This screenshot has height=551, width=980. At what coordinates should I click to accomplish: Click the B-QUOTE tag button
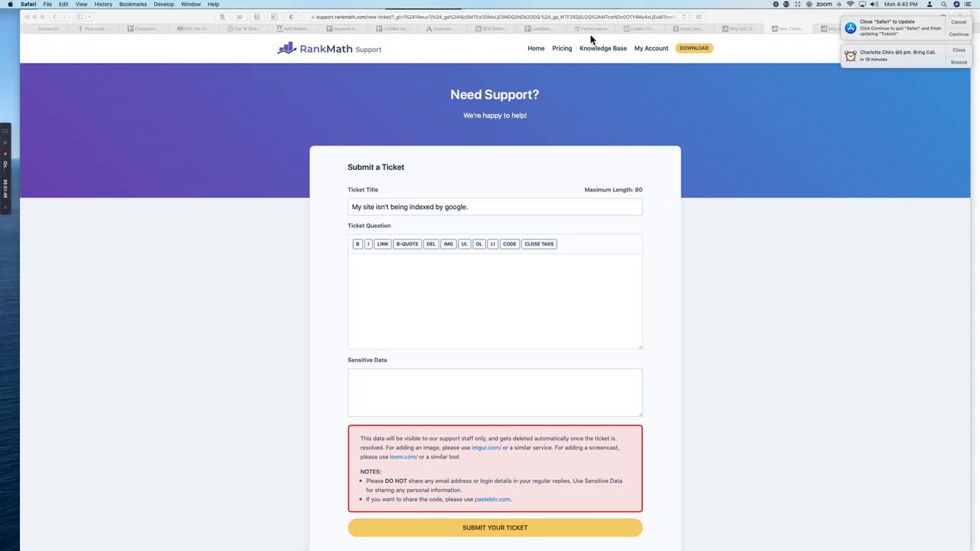coord(407,244)
